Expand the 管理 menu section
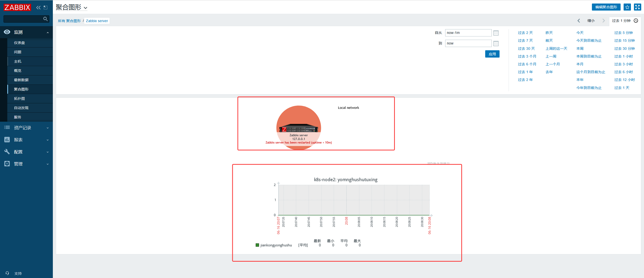 [48, 164]
